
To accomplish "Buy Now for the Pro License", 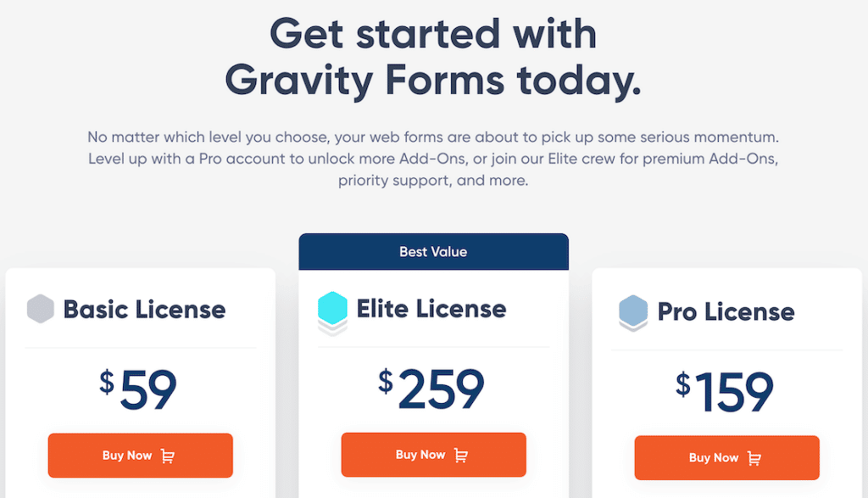I will (726, 458).
